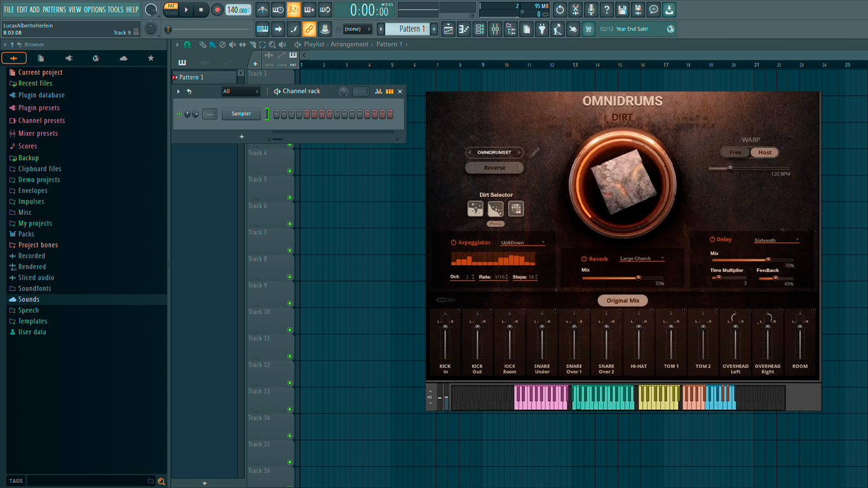
Task: Toggle Track 5 mute LED in playlist
Action: point(290,198)
